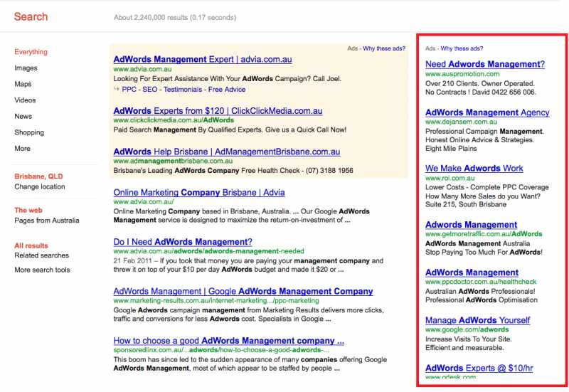
Task: Click www.clickclickmedia.com.au/AdWords URL text
Action: point(174,120)
